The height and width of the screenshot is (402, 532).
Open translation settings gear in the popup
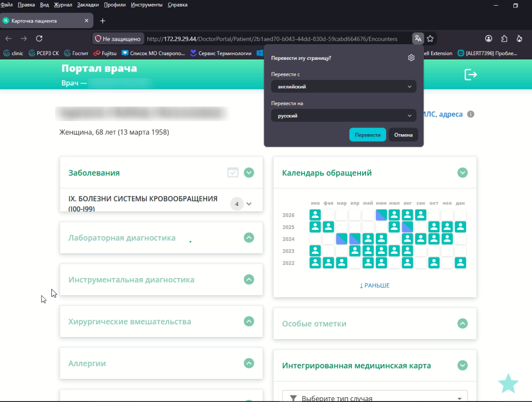tap(411, 57)
